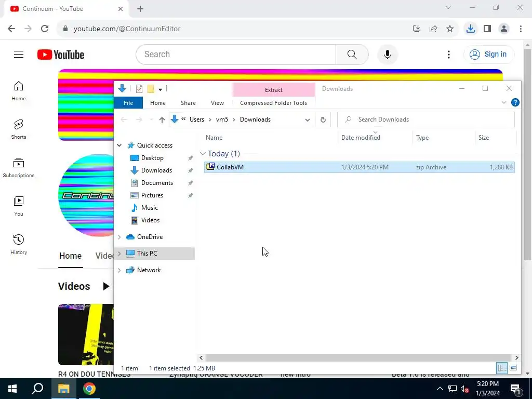Collapse the Today (1) group
Image resolution: width=532 pixels, height=399 pixels.
tap(203, 154)
